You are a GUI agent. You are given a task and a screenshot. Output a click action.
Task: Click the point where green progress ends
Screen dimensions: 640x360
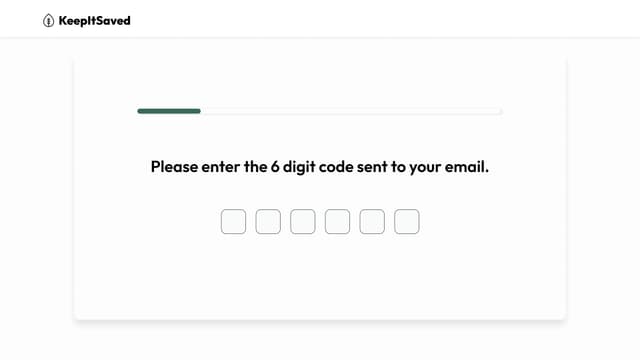point(200,111)
